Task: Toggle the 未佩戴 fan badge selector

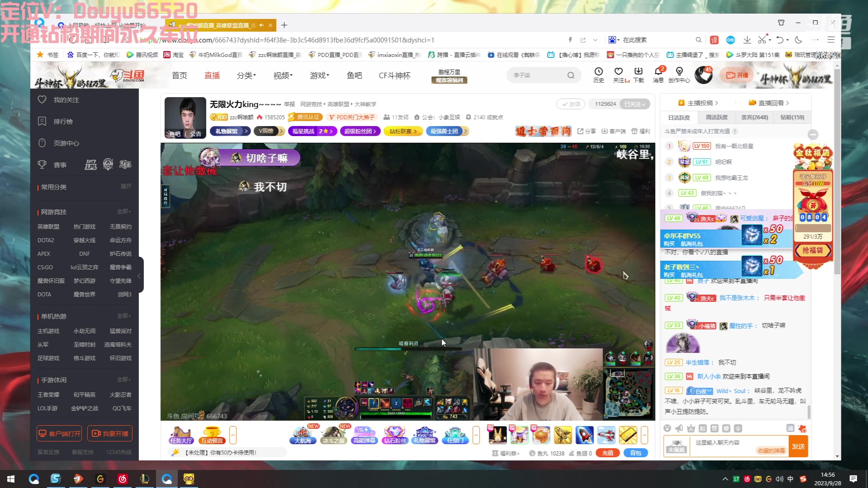Action: click(x=676, y=446)
